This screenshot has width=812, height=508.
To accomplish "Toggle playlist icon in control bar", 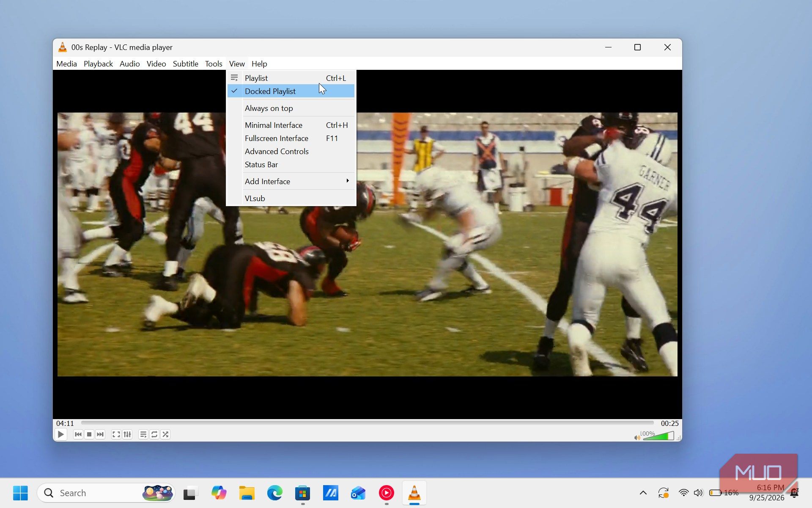I will (143, 434).
